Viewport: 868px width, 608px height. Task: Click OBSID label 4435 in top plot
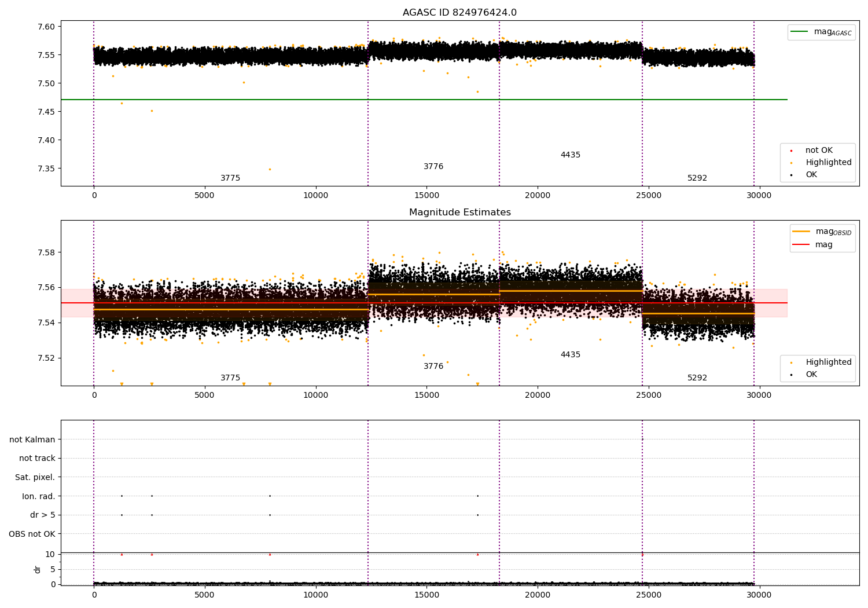tap(571, 155)
